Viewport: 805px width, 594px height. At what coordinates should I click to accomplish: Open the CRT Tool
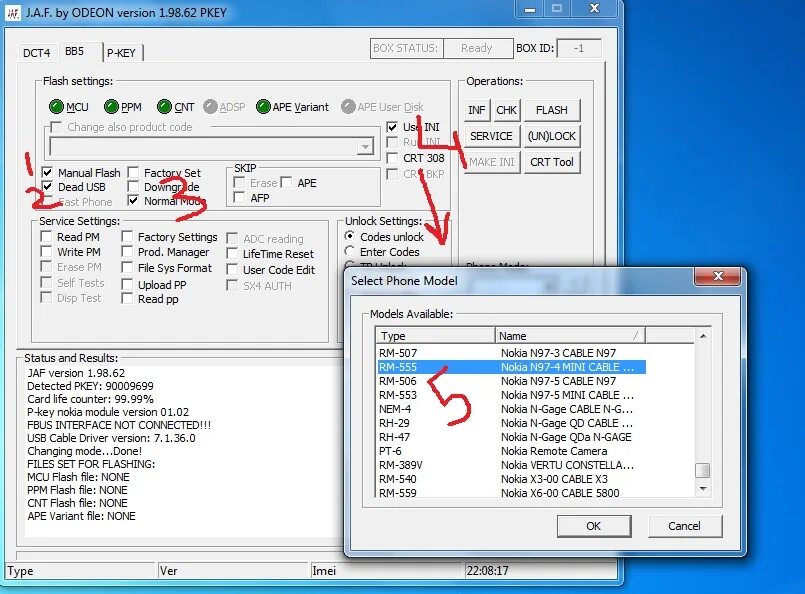coord(552,162)
